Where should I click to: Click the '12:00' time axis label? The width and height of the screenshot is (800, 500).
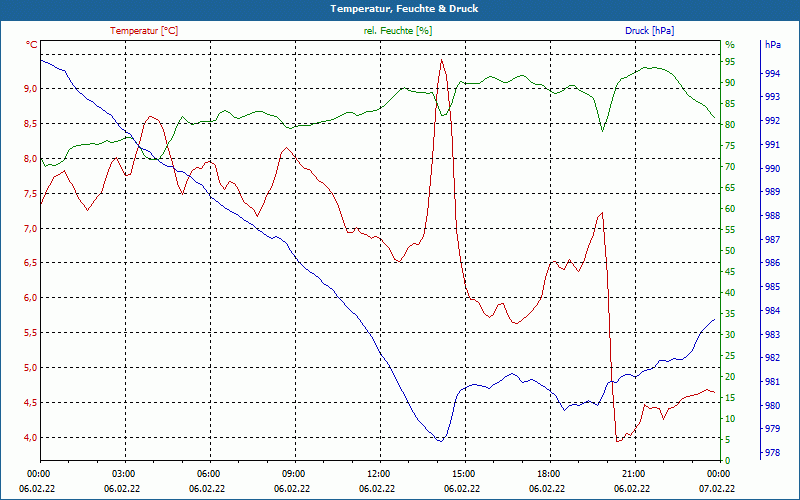(x=378, y=474)
